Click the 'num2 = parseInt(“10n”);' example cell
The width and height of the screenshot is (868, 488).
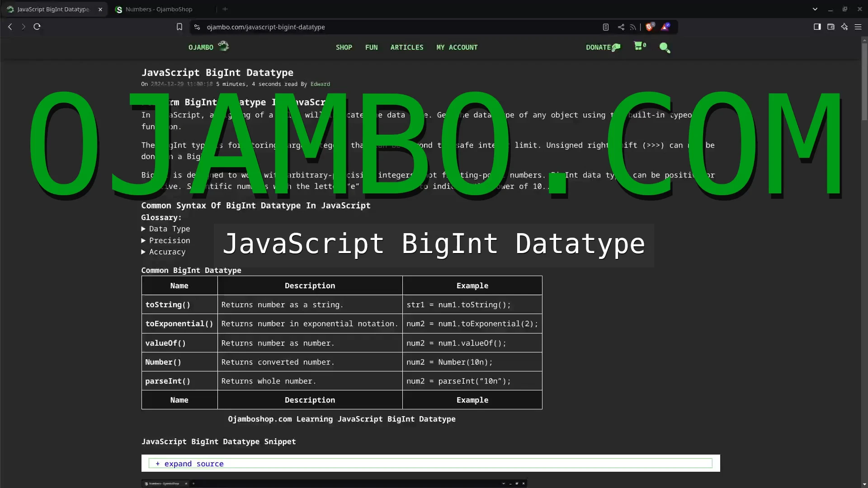pos(472,381)
